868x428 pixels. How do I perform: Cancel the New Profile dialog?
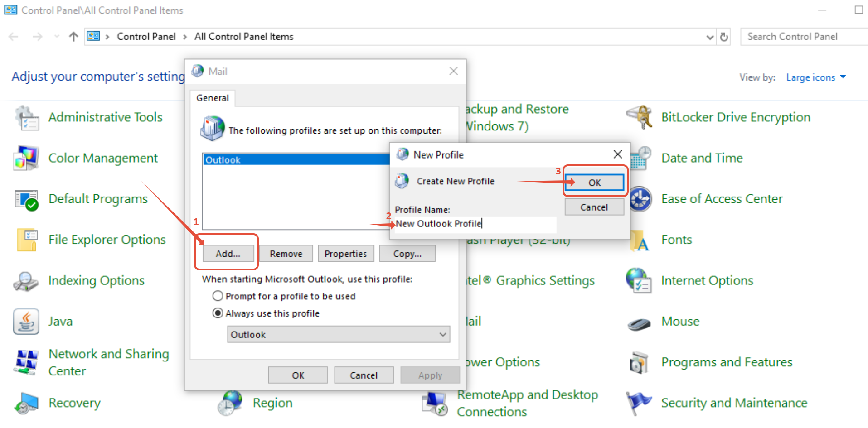(594, 207)
